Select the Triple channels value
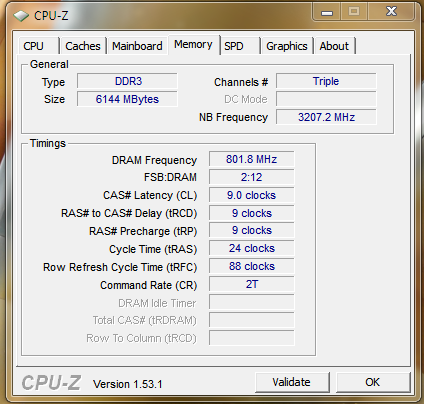 click(326, 81)
